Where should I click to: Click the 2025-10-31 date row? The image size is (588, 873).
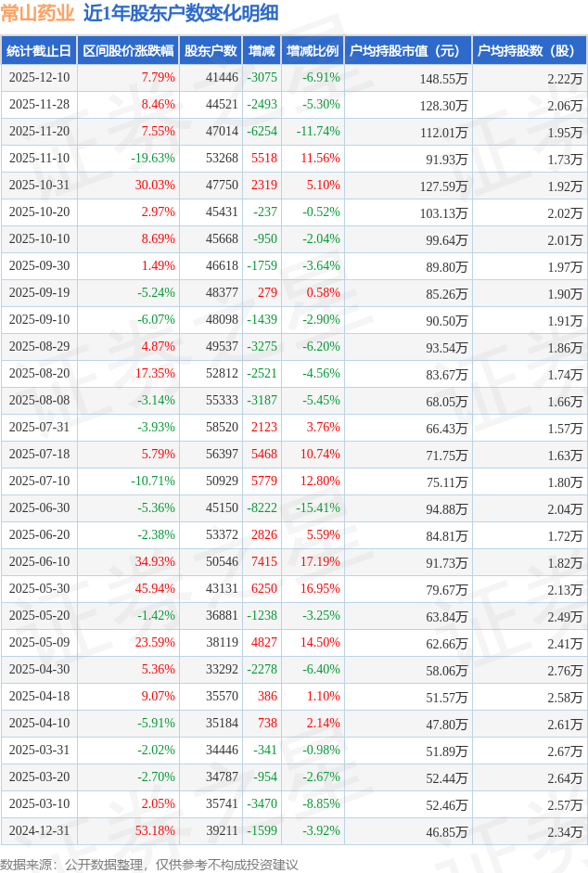click(x=39, y=186)
